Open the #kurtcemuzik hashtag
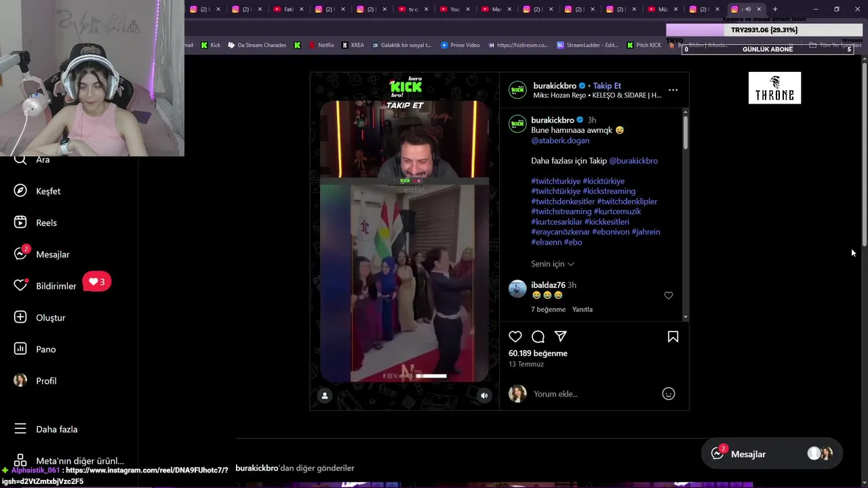This screenshot has width=868, height=488. pos(617,211)
